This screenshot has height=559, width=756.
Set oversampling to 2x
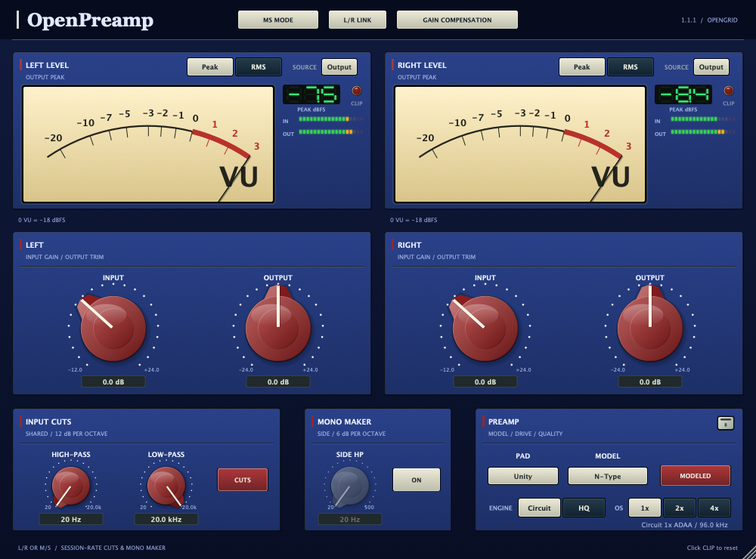680,508
